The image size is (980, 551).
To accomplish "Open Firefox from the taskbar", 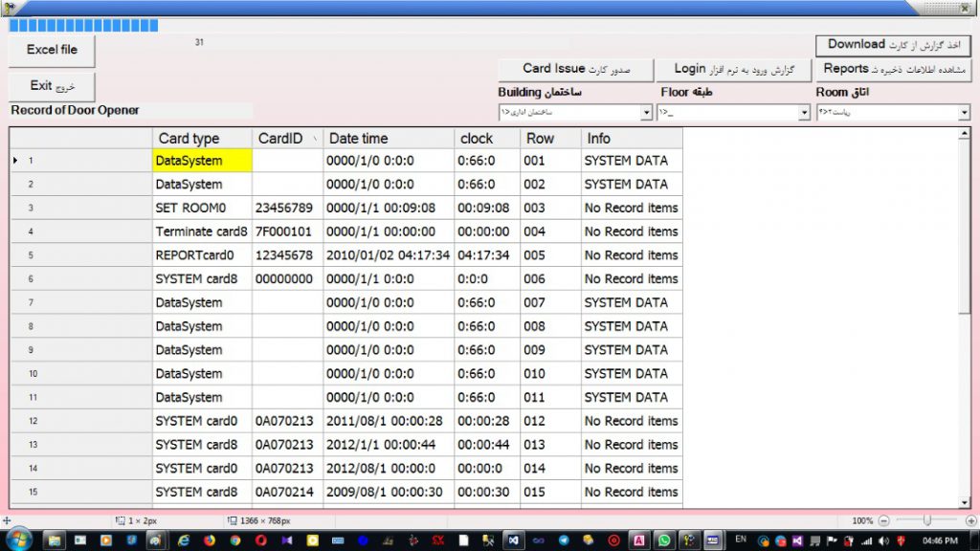I will [210, 540].
